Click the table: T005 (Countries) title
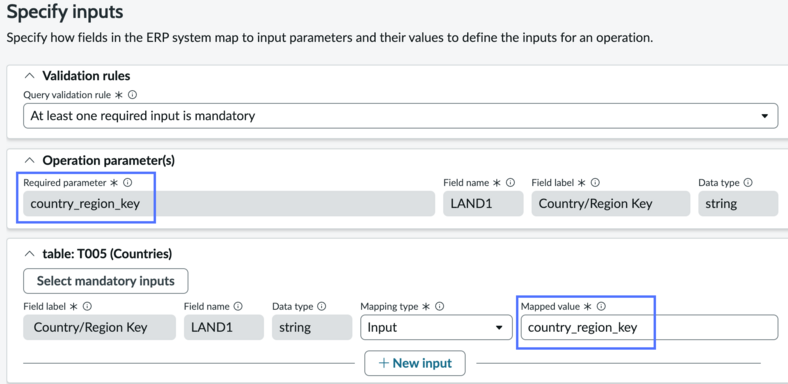788x384 pixels. pos(107,254)
